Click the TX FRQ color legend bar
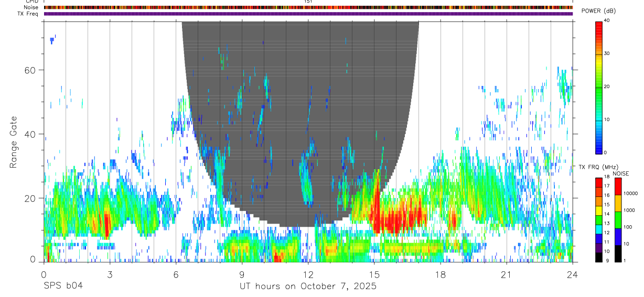644x297 pixels. (599, 219)
